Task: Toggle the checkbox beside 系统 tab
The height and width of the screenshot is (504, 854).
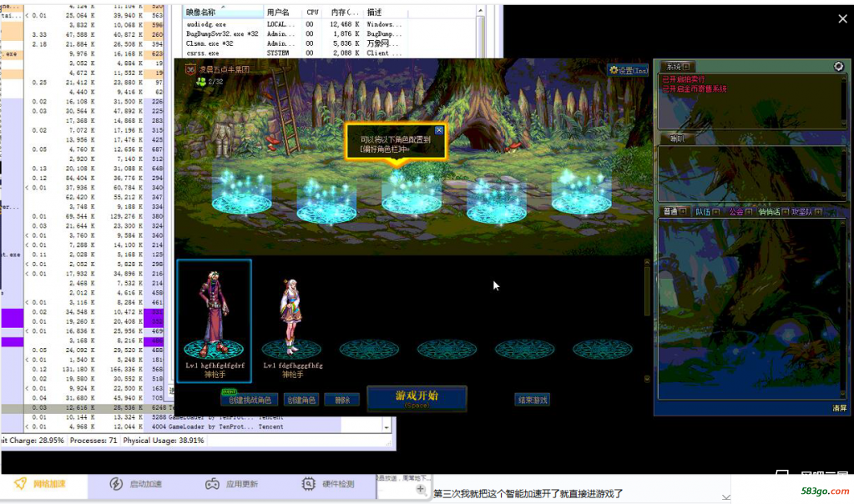Action: (x=685, y=67)
